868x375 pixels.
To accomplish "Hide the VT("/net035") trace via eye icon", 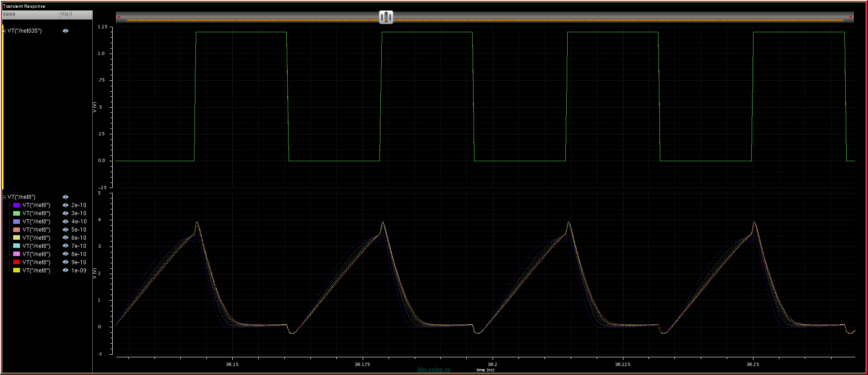I will point(65,31).
